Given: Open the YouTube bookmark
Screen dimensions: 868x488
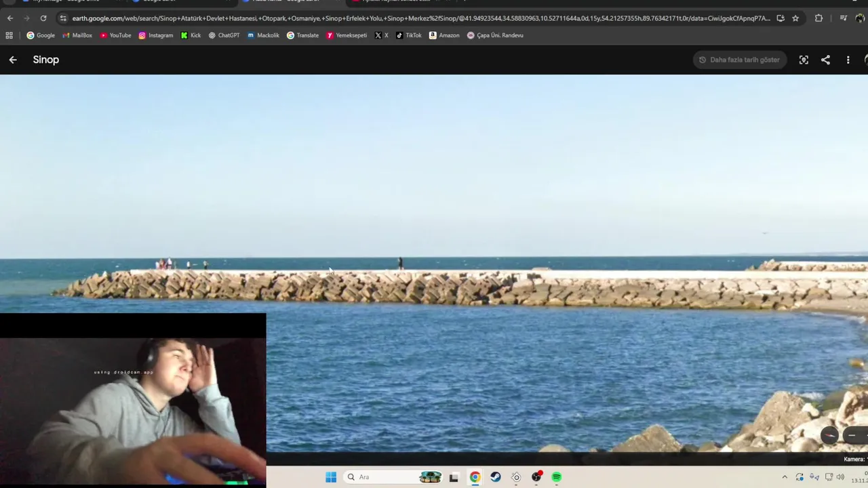Looking at the screenshot, I should [x=115, y=35].
